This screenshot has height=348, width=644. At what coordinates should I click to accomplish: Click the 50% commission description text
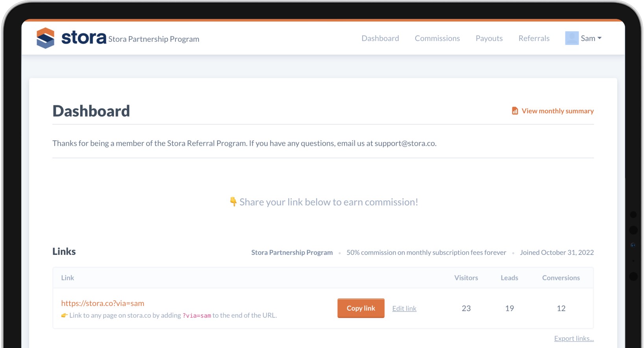pyautogui.click(x=426, y=252)
